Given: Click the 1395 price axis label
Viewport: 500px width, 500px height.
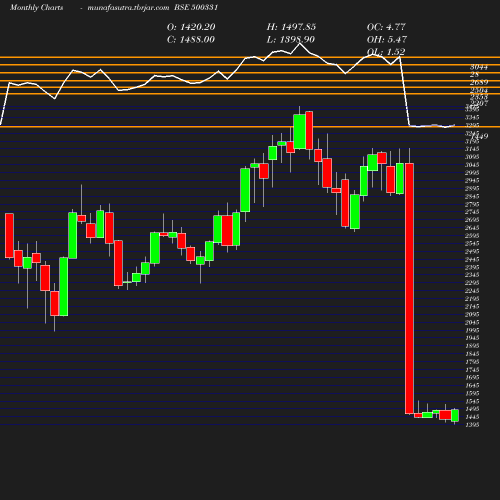Looking at the screenshot, I should [472, 425].
